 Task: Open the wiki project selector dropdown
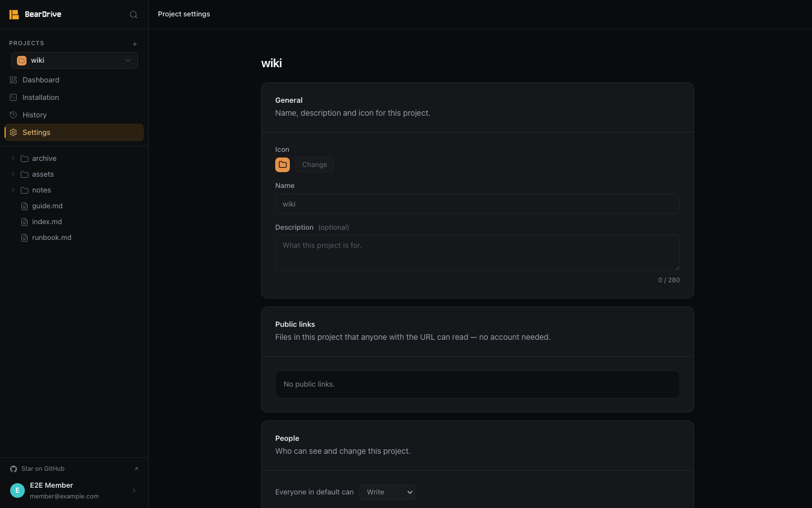[74, 60]
